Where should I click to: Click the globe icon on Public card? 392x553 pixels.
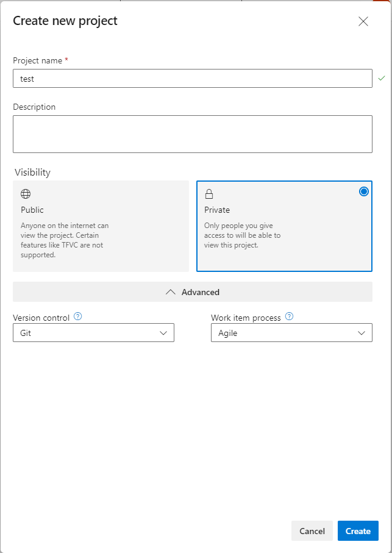tap(26, 194)
